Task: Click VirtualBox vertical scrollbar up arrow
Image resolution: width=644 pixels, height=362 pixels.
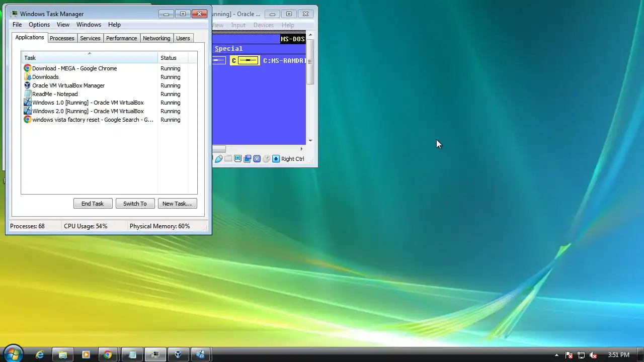Action: [x=310, y=35]
